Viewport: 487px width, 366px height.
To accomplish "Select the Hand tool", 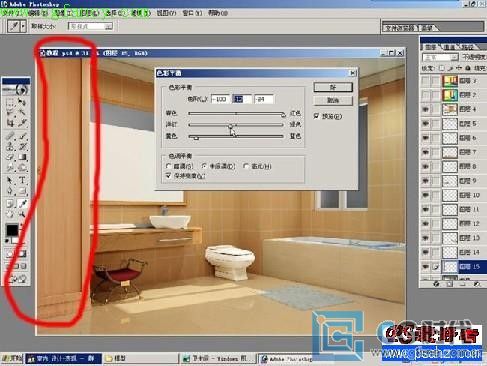I will [10, 214].
